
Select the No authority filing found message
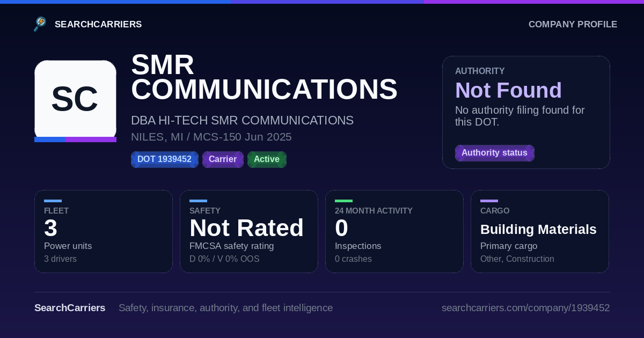pyautogui.click(x=520, y=116)
